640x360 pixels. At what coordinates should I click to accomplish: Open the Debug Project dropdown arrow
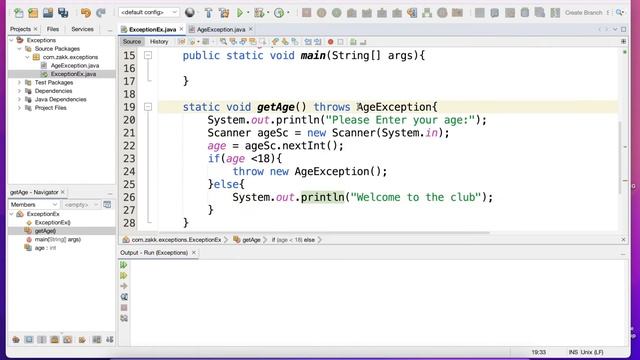click(268, 13)
